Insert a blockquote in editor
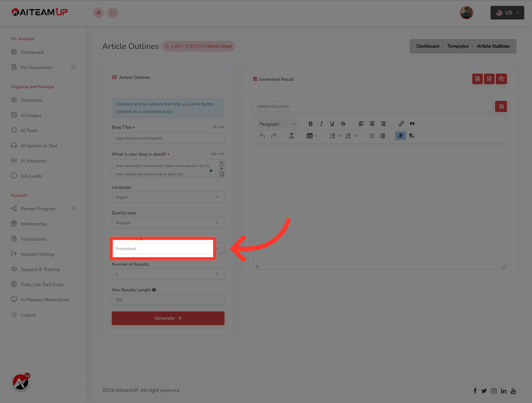This screenshot has height=403, width=532. (x=412, y=124)
